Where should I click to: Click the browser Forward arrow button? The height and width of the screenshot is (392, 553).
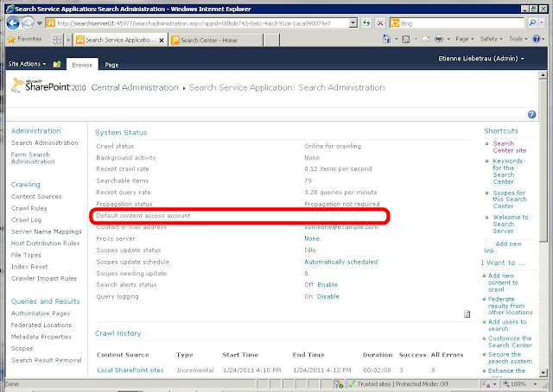tap(28, 23)
